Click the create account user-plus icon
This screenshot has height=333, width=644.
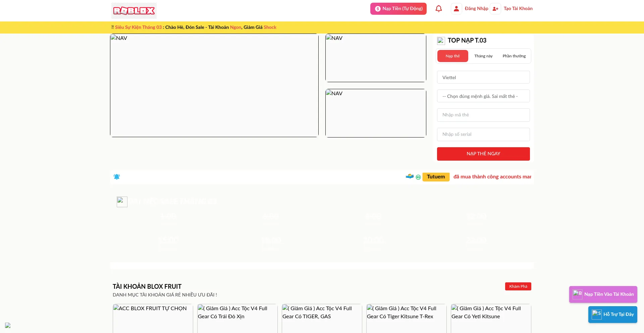pyautogui.click(x=495, y=9)
